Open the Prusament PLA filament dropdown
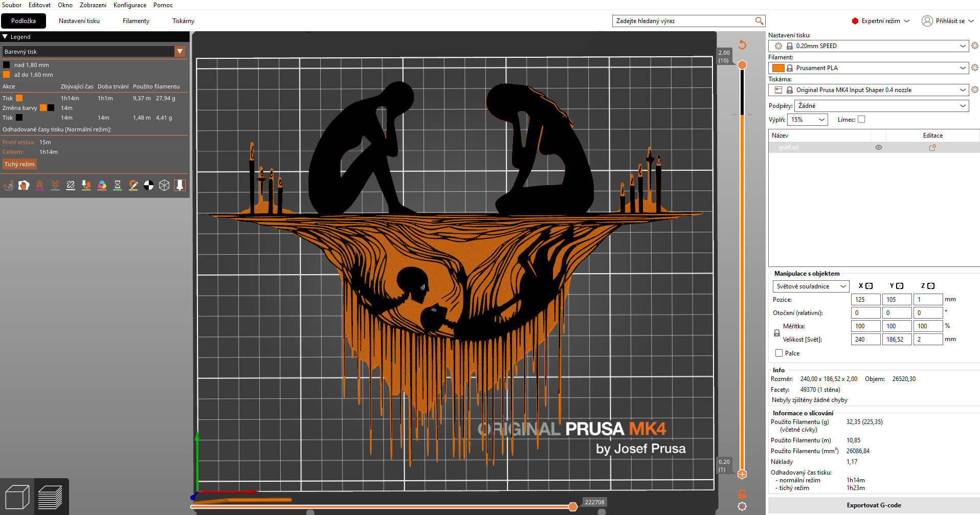Image resolution: width=980 pixels, height=515 pixels. [x=868, y=68]
